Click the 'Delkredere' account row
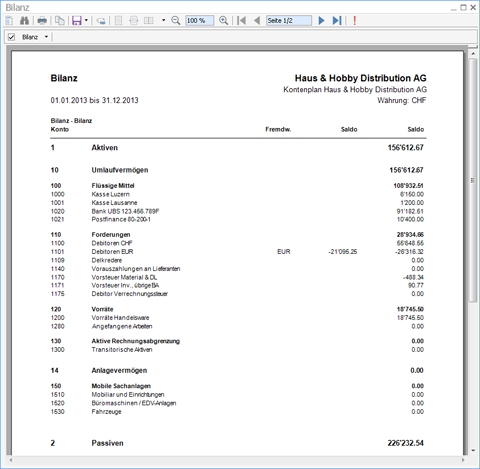The height and width of the screenshot is (469, 480). (x=237, y=260)
